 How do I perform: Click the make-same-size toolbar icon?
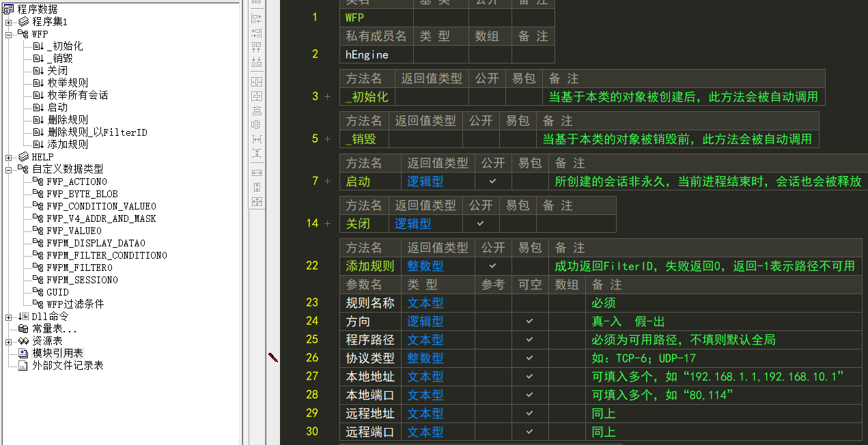pyautogui.click(x=257, y=201)
